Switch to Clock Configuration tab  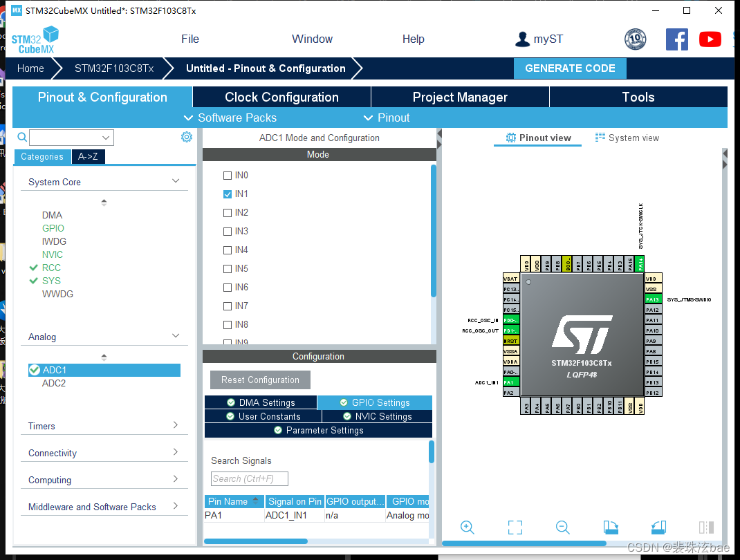click(x=281, y=97)
